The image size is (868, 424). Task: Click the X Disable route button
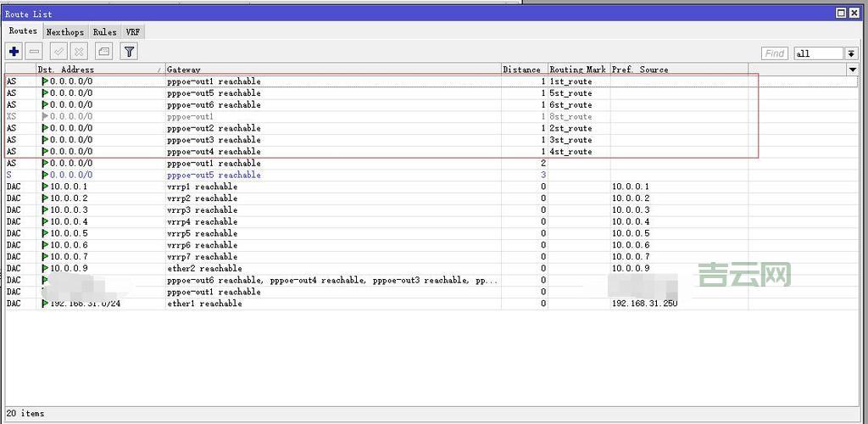pyautogui.click(x=79, y=52)
